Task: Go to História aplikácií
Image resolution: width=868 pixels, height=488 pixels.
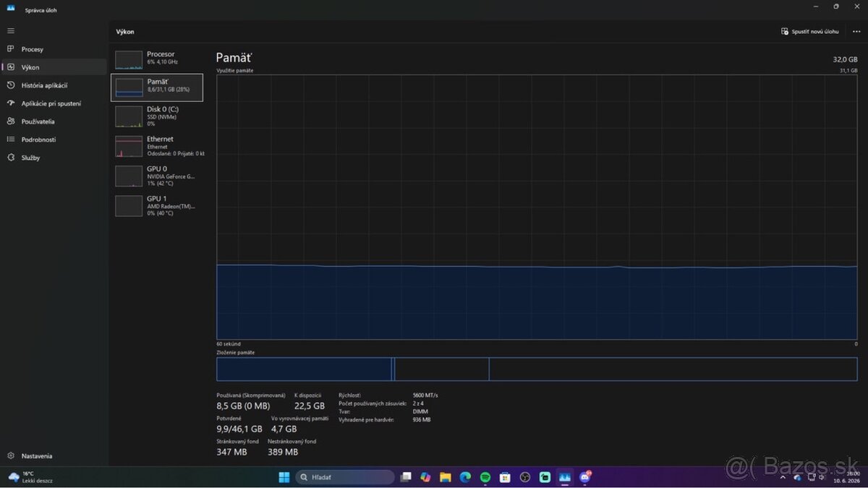Action: pyautogui.click(x=54, y=85)
